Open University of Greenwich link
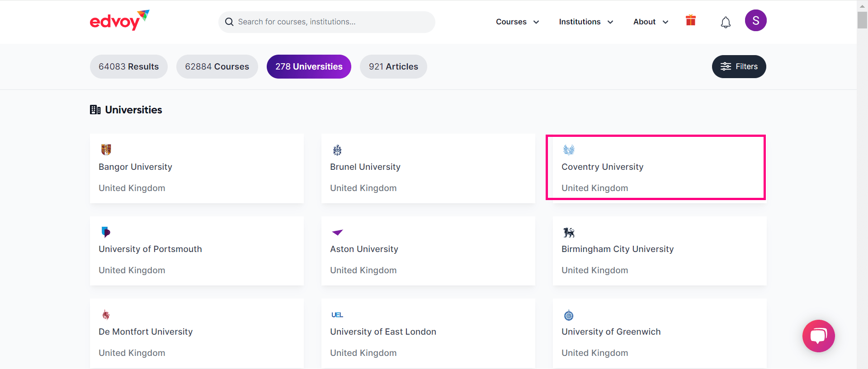Screen dimensions: 868x369 coord(611,332)
